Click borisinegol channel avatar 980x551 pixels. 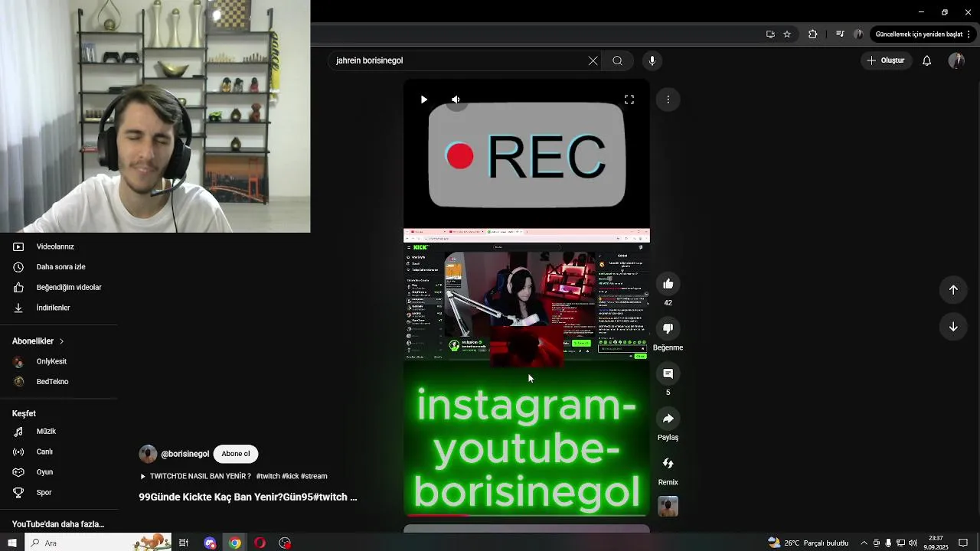point(148,454)
